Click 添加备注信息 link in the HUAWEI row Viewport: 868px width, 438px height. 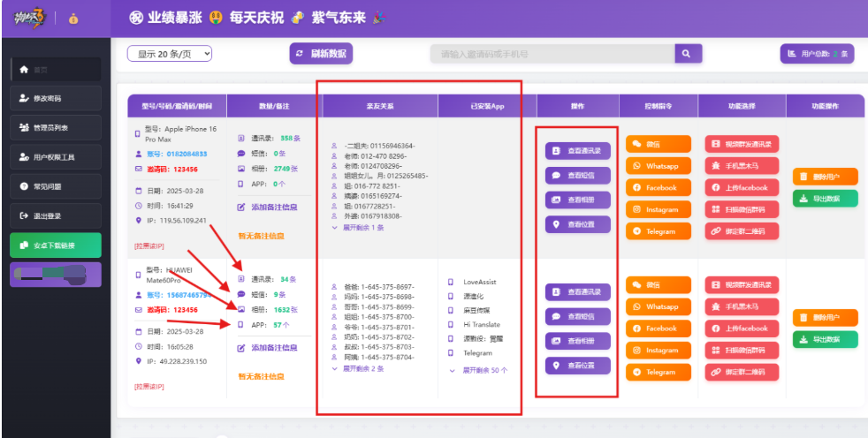coord(274,348)
